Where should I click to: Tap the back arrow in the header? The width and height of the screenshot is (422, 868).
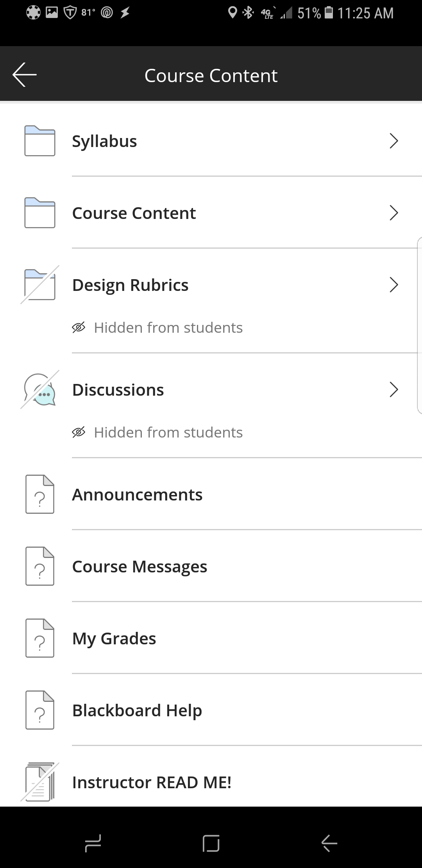pyautogui.click(x=24, y=74)
